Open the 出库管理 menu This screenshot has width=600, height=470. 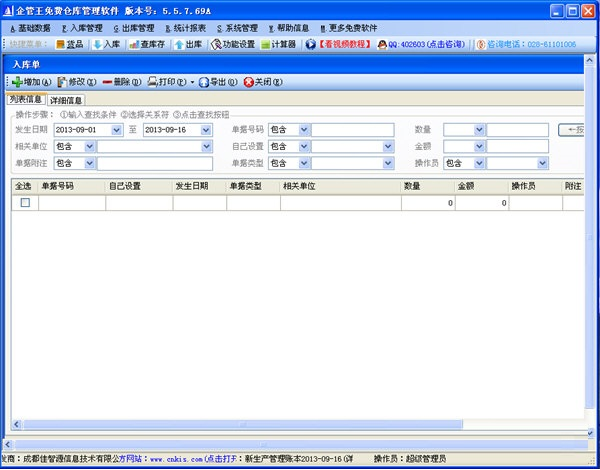134,28
